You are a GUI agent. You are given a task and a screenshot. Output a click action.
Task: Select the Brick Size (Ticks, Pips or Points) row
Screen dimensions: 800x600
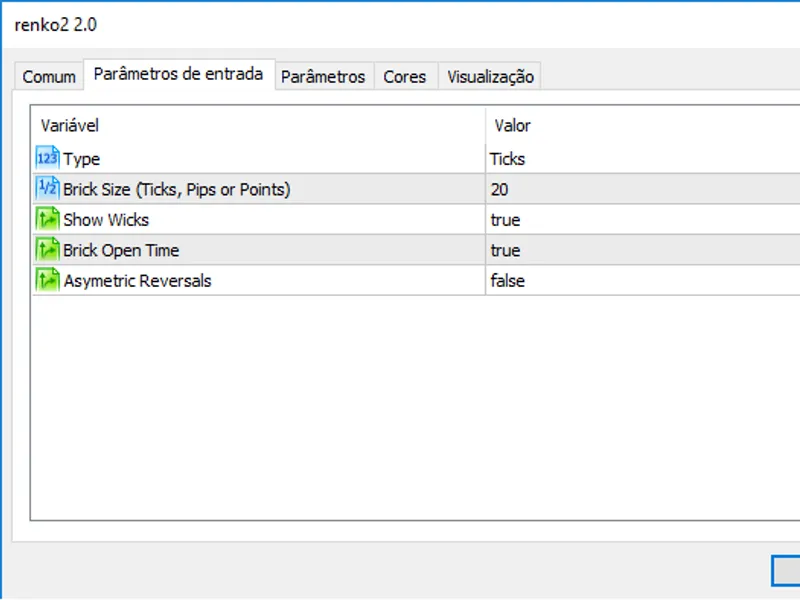416,189
